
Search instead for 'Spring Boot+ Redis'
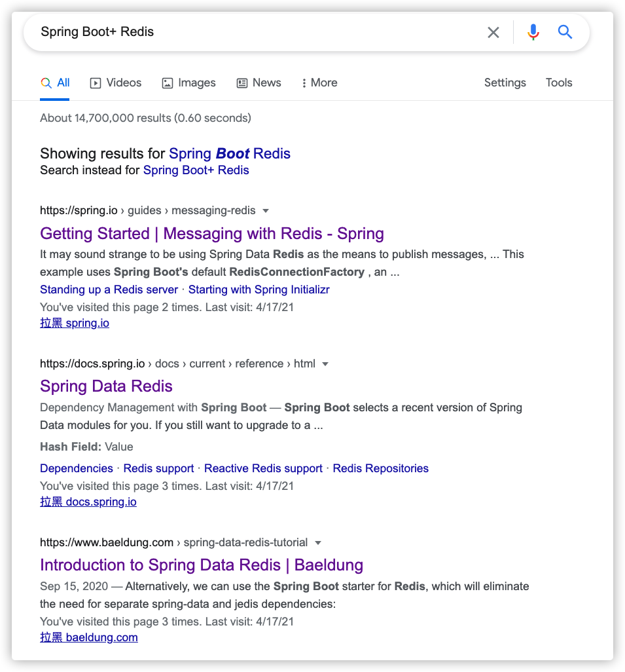click(x=196, y=170)
